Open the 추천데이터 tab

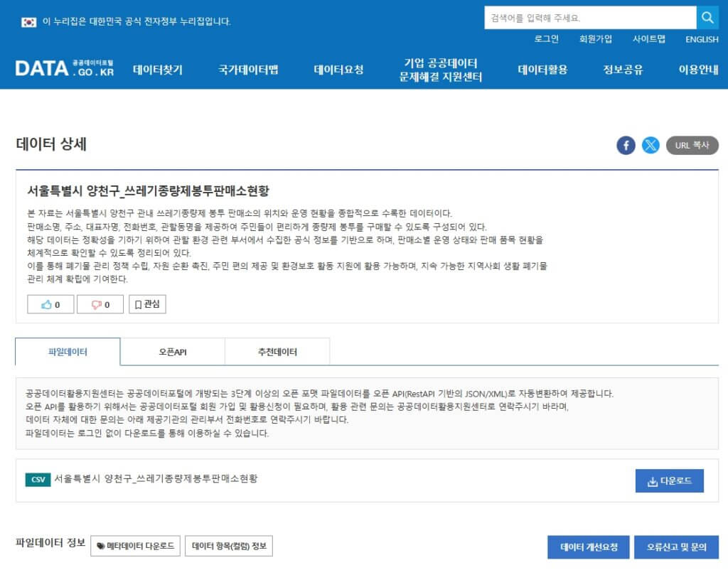coord(277,351)
